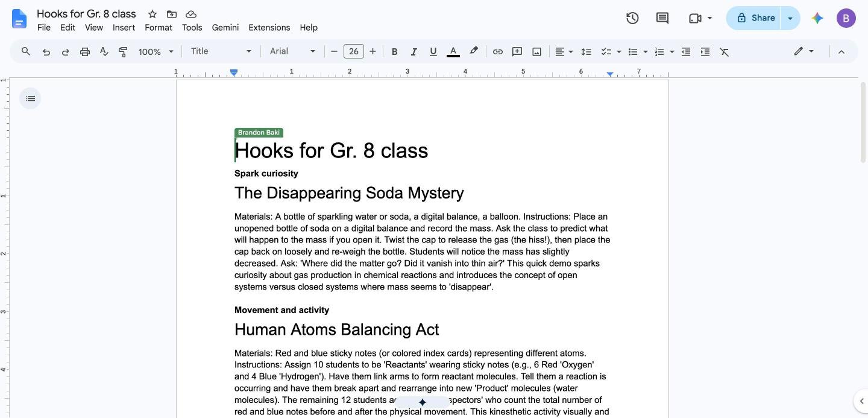This screenshot has width=868, height=418.
Task: Toggle the bulleted list
Action: click(633, 52)
